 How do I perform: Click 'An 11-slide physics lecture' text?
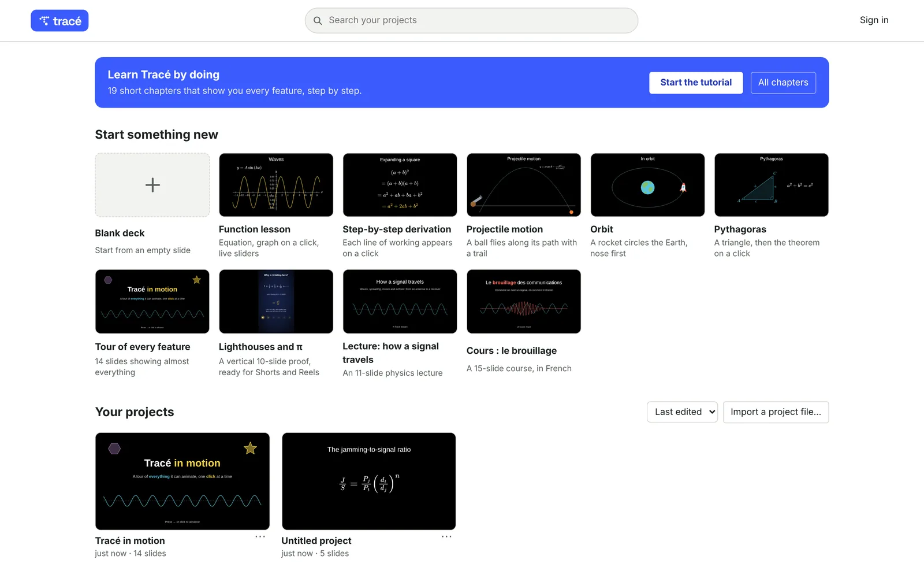coord(393,373)
